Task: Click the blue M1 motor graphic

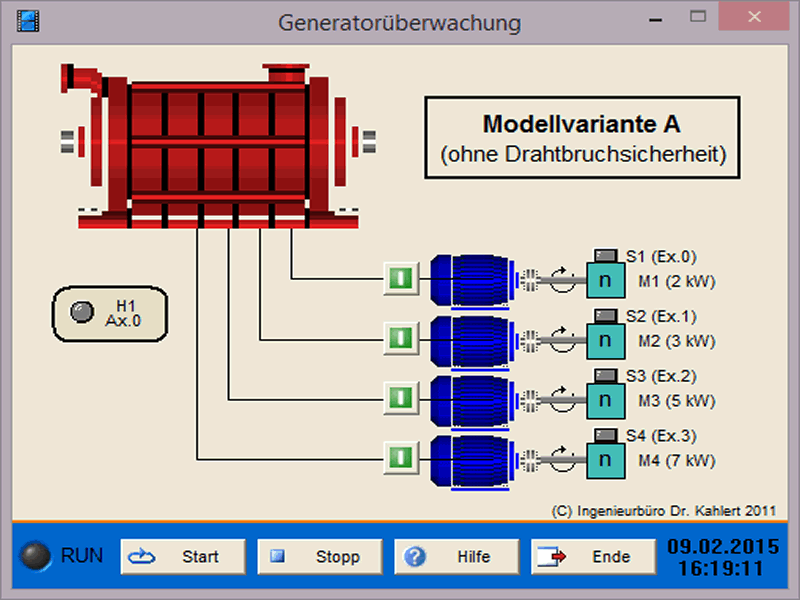Action: point(470,279)
